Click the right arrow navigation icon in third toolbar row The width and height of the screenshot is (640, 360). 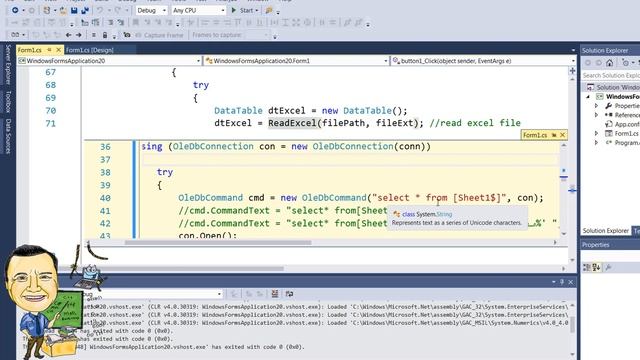coord(78,35)
